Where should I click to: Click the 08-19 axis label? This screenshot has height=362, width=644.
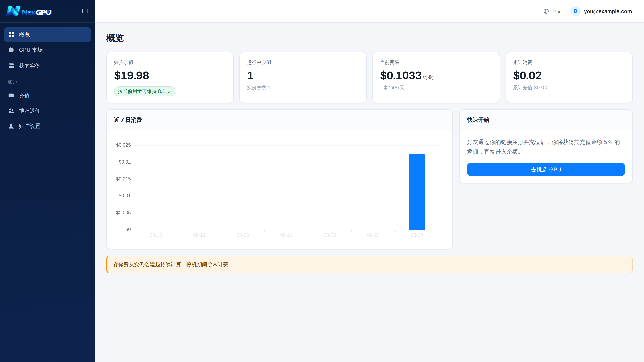(x=199, y=235)
